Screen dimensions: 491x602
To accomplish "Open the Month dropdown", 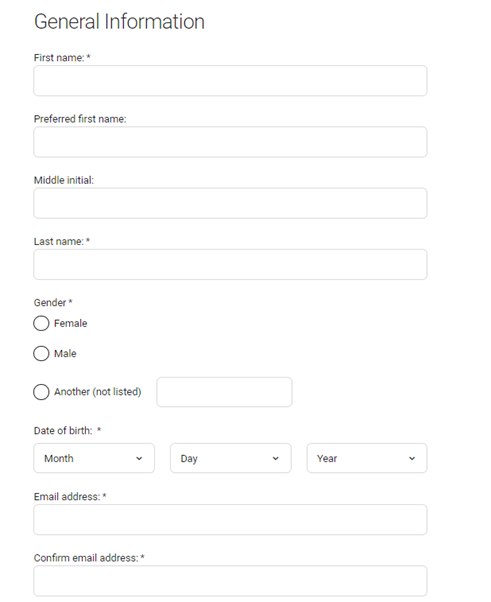I will point(94,458).
